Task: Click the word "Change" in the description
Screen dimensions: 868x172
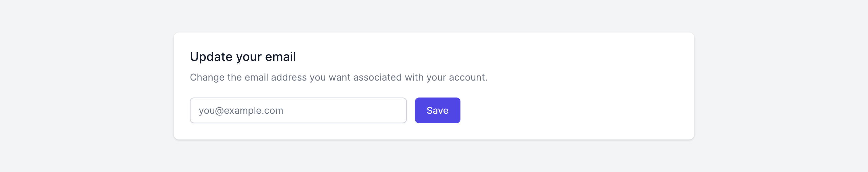Action: click(x=207, y=78)
